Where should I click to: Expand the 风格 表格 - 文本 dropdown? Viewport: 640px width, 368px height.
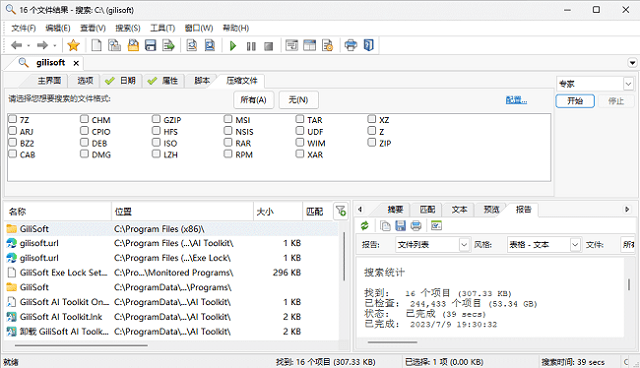(x=575, y=244)
